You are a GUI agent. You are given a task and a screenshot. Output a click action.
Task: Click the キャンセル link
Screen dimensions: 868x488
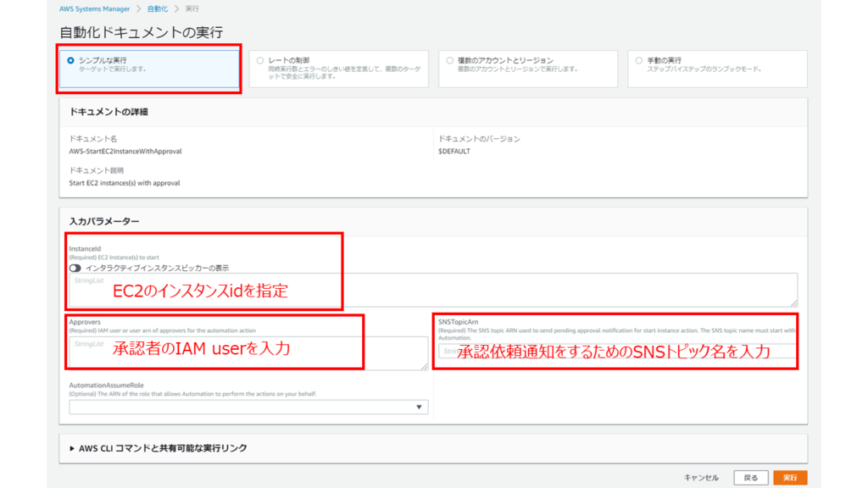701,478
